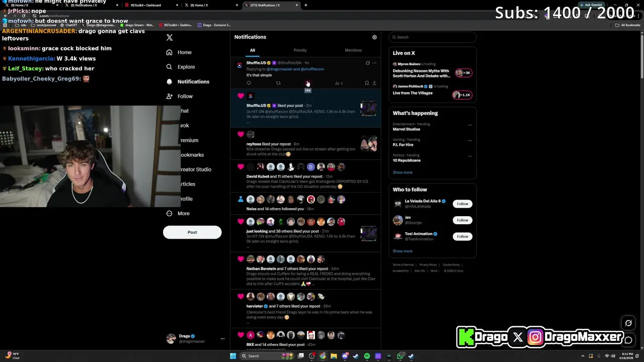Screen dimensions: 644x362
Task: Follow Toei Animation
Action: pyautogui.click(x=462, y=236)
